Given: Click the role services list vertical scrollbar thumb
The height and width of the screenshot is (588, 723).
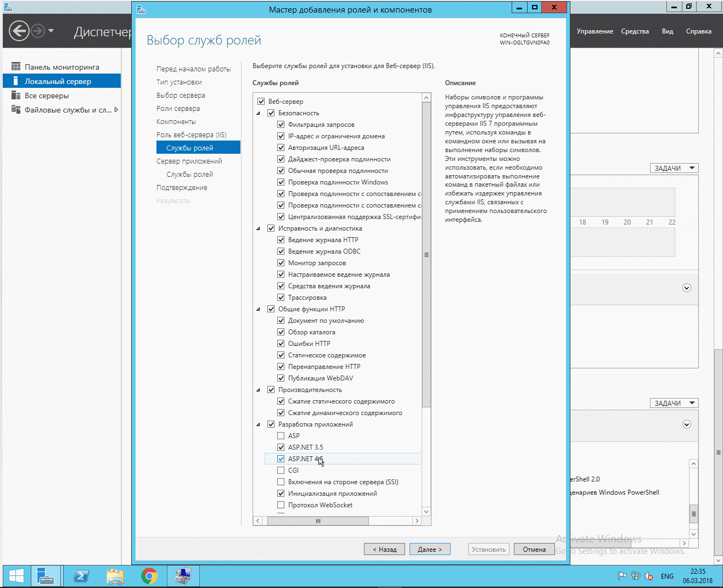Looking at the screenshot, I should 427,255.
